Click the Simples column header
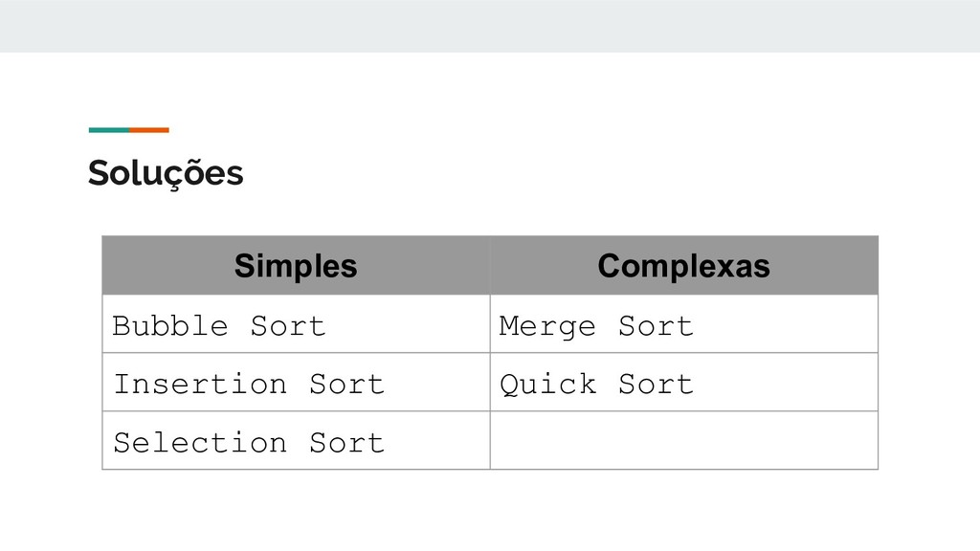The width and height of the screenshot is (980, 551). pos(297,266)
